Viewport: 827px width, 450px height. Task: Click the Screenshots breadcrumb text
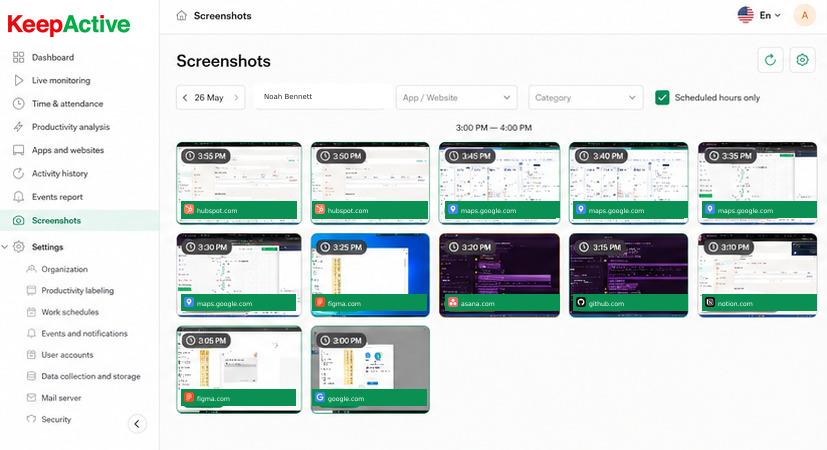(x=223, y=16)
